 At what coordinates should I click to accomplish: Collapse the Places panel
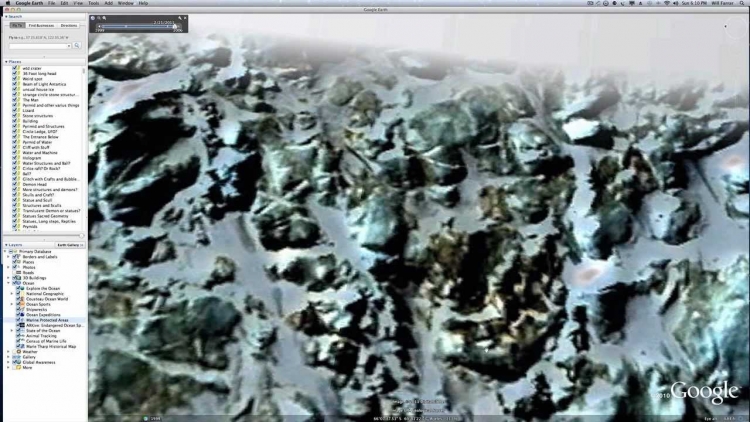tap(6, 62)
